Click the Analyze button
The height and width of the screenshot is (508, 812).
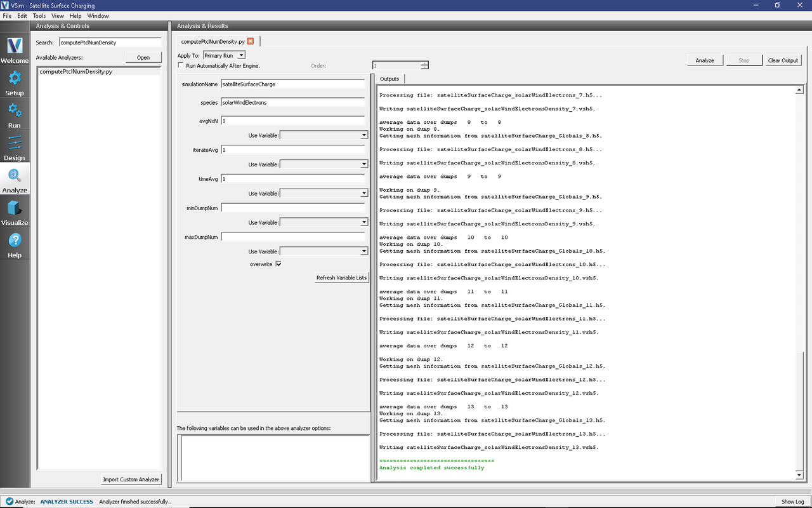click(x=705, y=60)
